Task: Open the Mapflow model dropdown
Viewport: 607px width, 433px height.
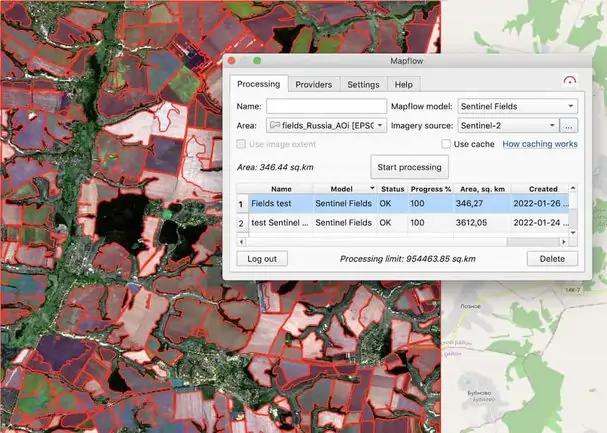Action: point(518,106)
